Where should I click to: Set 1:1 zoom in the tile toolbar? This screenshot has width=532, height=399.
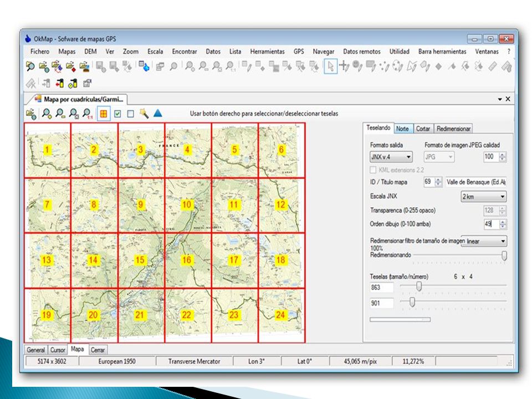point(88,114)
